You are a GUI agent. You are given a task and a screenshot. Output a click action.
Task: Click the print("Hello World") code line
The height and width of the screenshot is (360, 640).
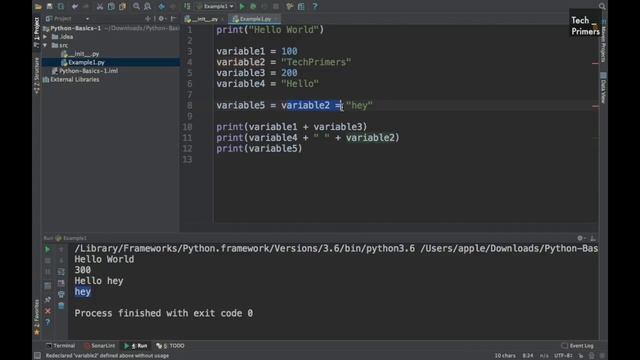(x=270, y=30)
